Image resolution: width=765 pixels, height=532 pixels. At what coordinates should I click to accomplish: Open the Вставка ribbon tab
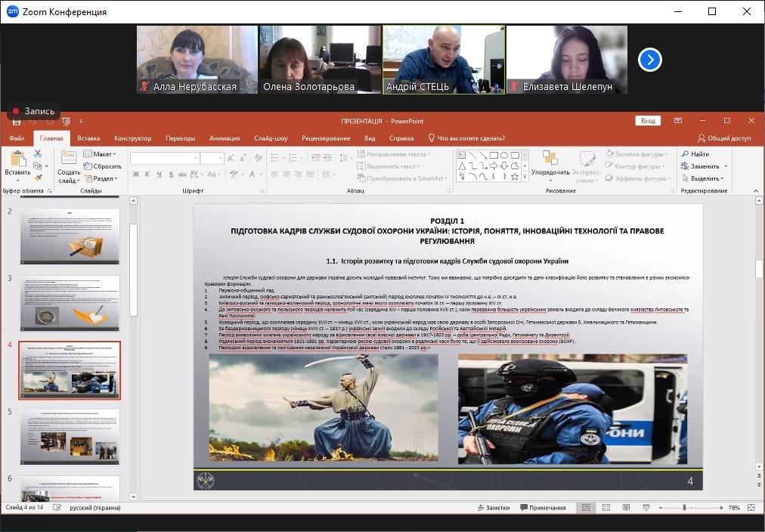(88, 138)
